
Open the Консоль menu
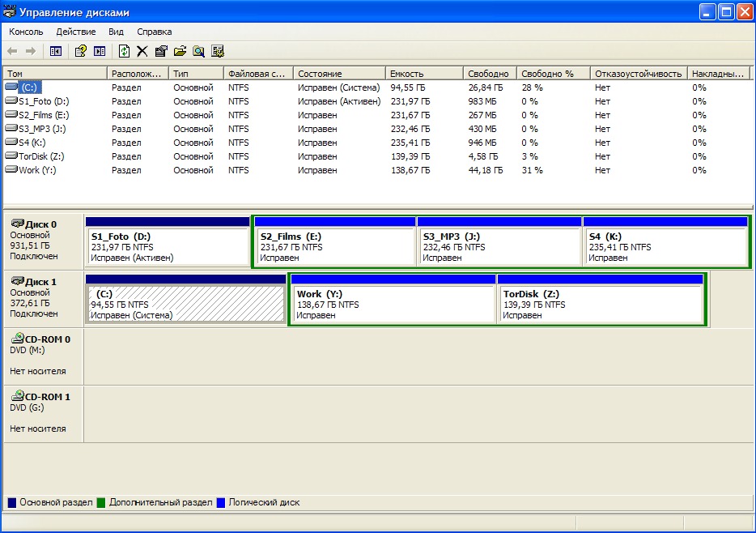pyautogui.click(x=26, y=32)
